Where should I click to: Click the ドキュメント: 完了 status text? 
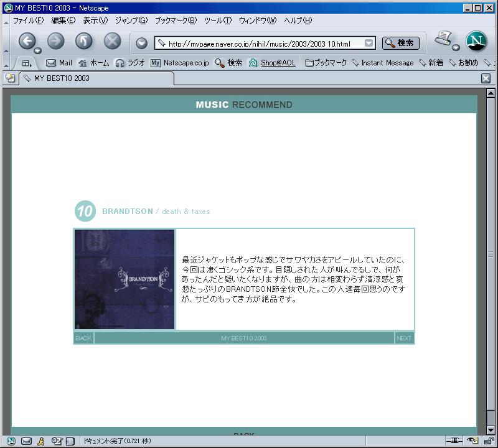pyautogui.click(x=117, y=441)
